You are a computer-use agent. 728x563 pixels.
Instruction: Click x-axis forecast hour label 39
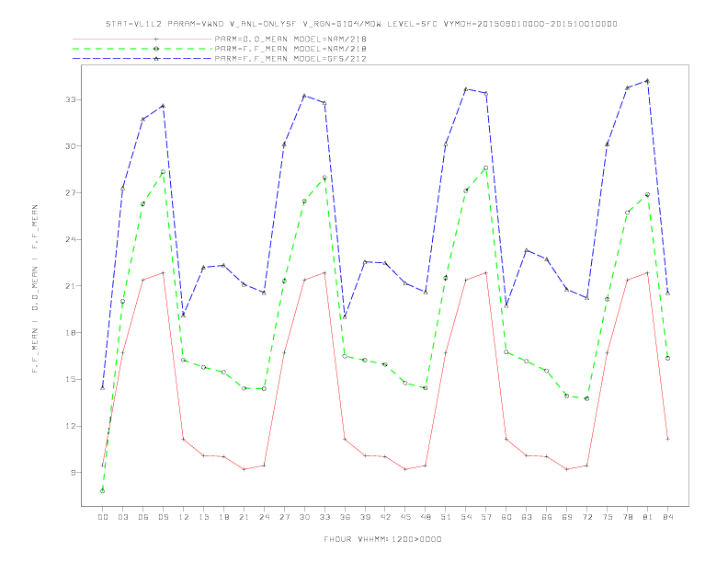point(365,517)
